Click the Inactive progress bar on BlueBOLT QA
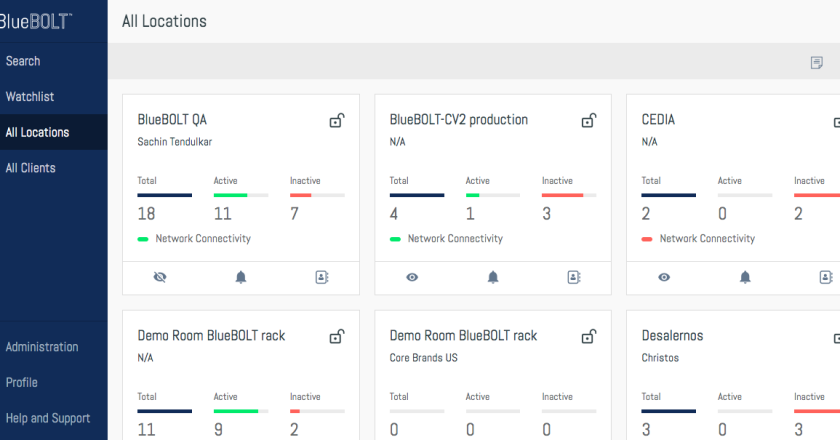This screenshot has width=840, height=440. pos(317,195)
